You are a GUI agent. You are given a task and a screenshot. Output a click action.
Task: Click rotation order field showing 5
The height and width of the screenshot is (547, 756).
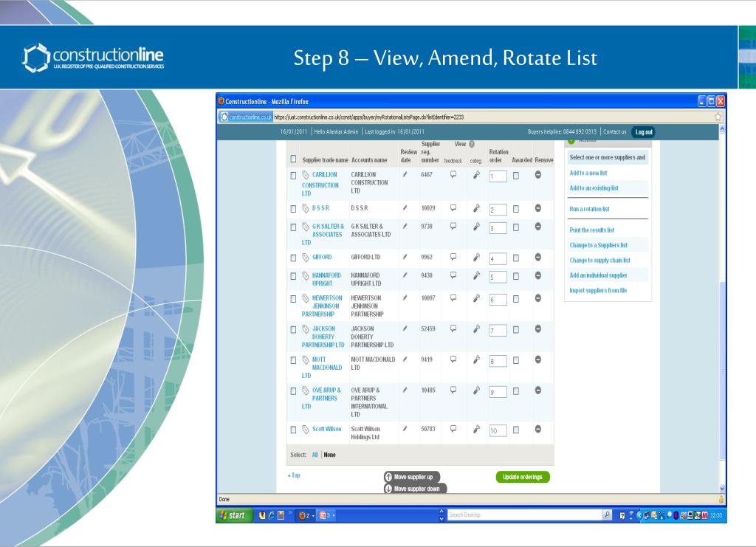[x=498, y=277]
